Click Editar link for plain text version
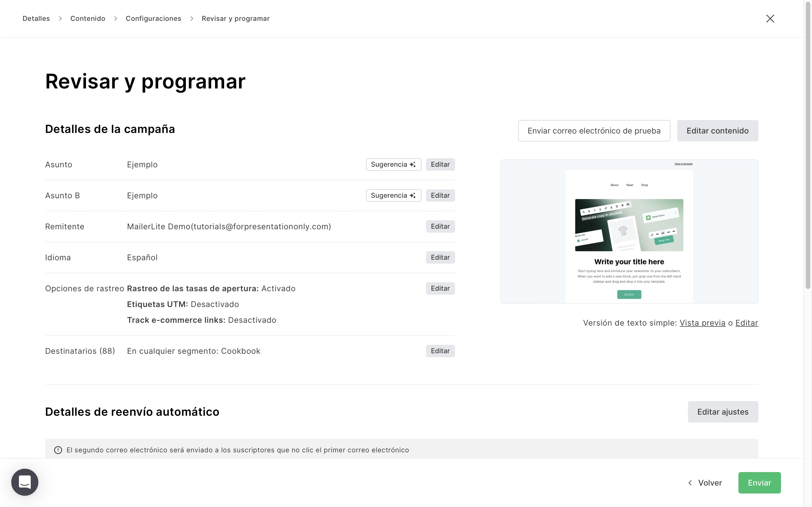The image size is (812, 507). tap(746, 323)
